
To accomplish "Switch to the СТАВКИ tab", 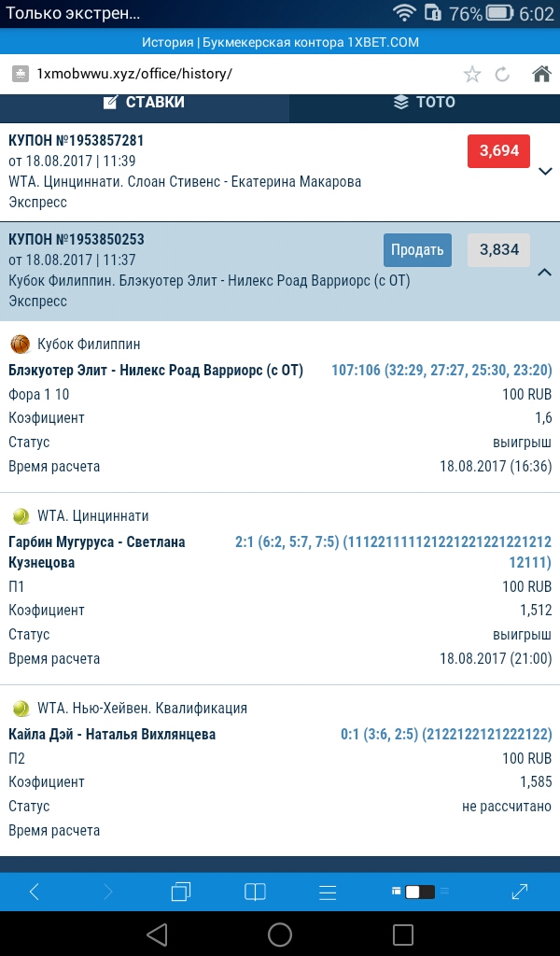I will point(144,103).
